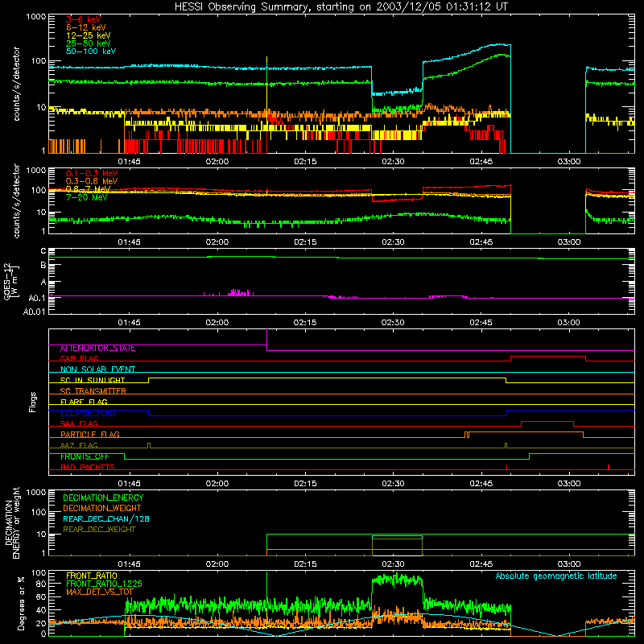Select the DECIMATION_ENERGY legend label
Image resolution: width=644 pixels, height=644 pixels.
click(103, 497)
